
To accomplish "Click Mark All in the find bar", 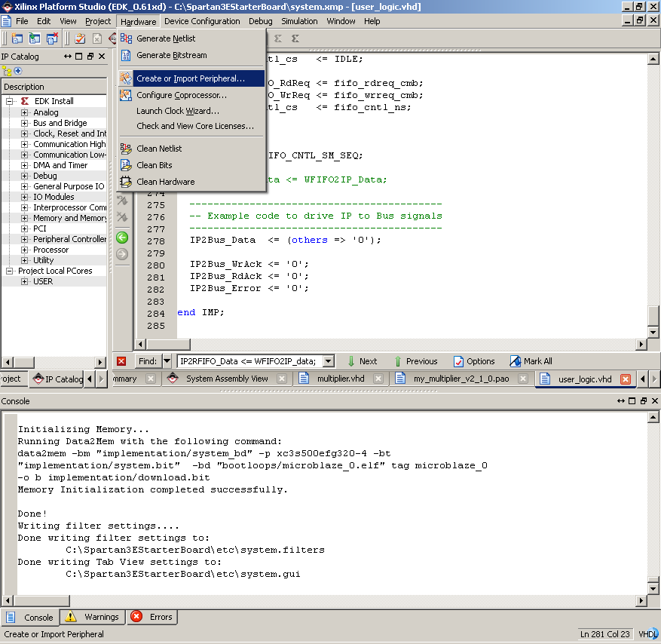I will tap(531, 361).
